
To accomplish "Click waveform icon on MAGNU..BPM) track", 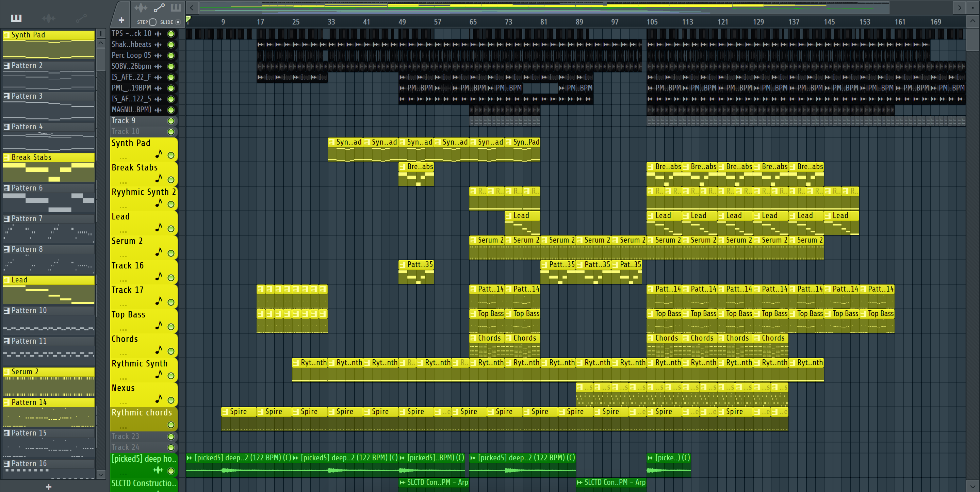I will (158, 110).
